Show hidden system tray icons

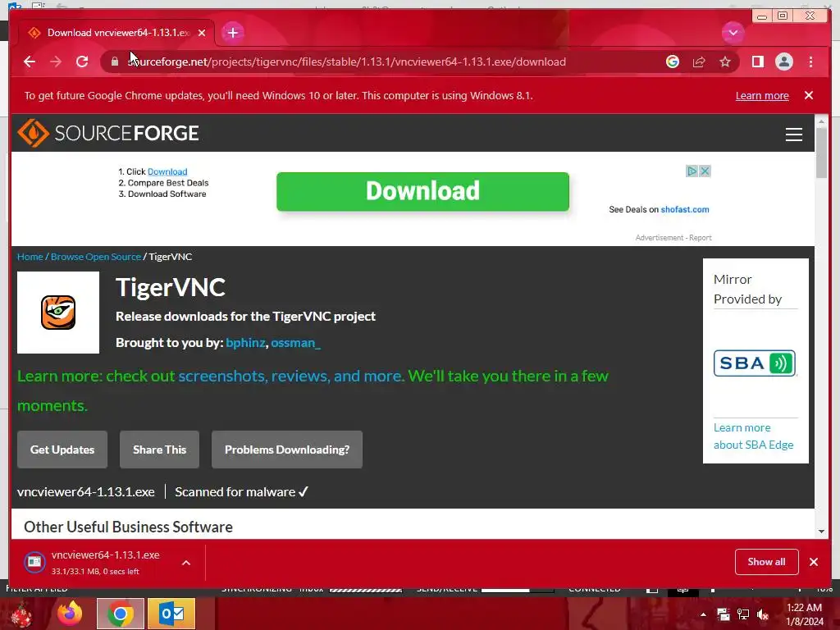[703, 614]
